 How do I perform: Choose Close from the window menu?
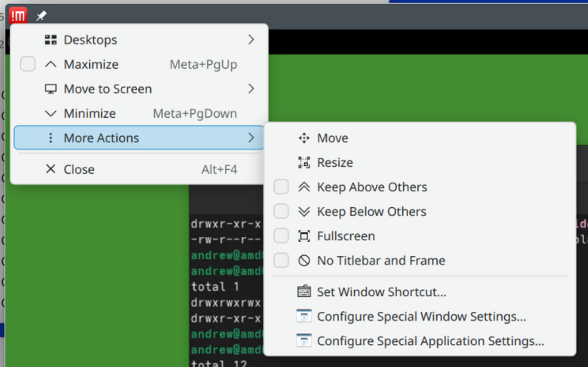point(79,169)
